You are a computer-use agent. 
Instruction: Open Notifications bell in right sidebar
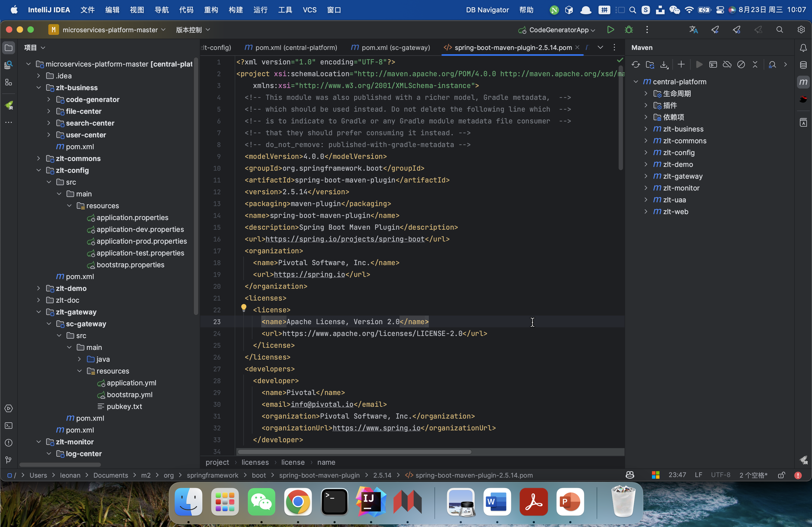point(803,48)
